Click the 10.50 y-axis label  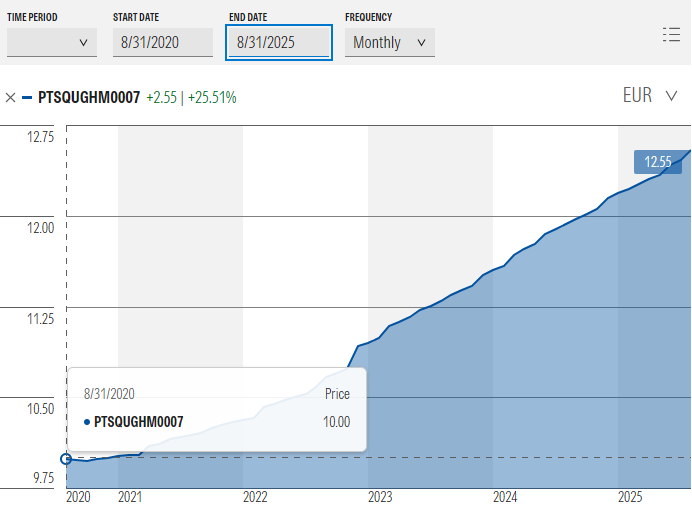coord(41,409)
